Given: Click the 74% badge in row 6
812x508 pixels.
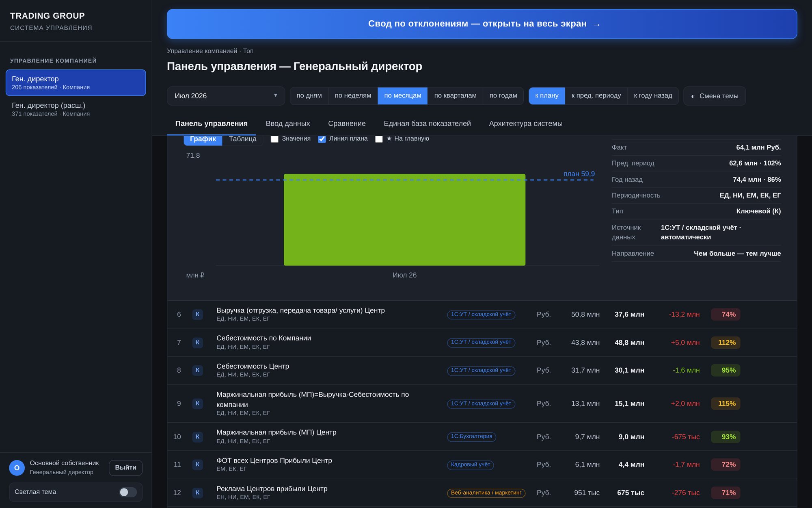Looking at the screenshot, I should click(x=726, y=314).
